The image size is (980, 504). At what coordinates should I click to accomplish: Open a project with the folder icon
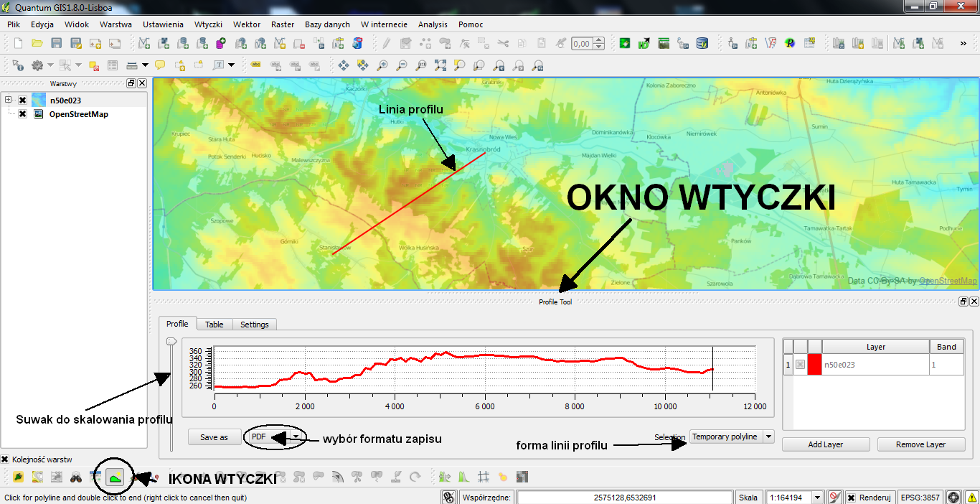tap(37, 43)
